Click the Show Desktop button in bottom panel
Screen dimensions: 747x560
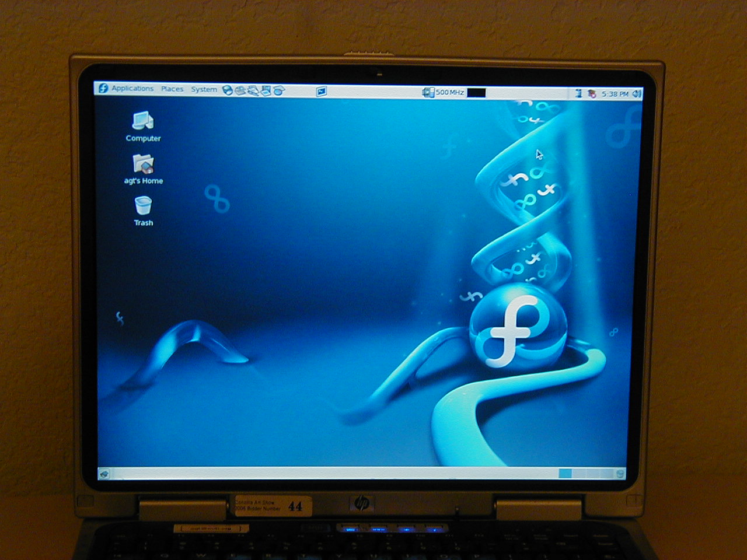point(104,474)
